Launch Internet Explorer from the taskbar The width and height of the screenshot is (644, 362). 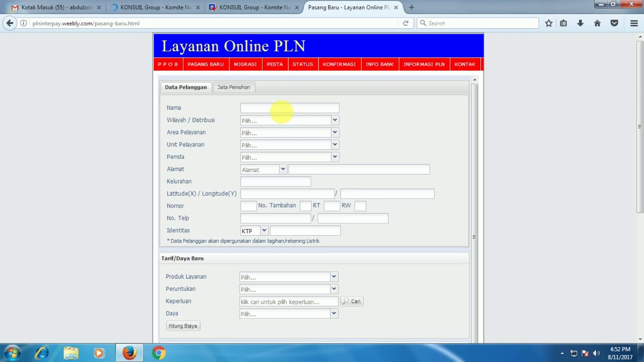(x=42, y=353)
